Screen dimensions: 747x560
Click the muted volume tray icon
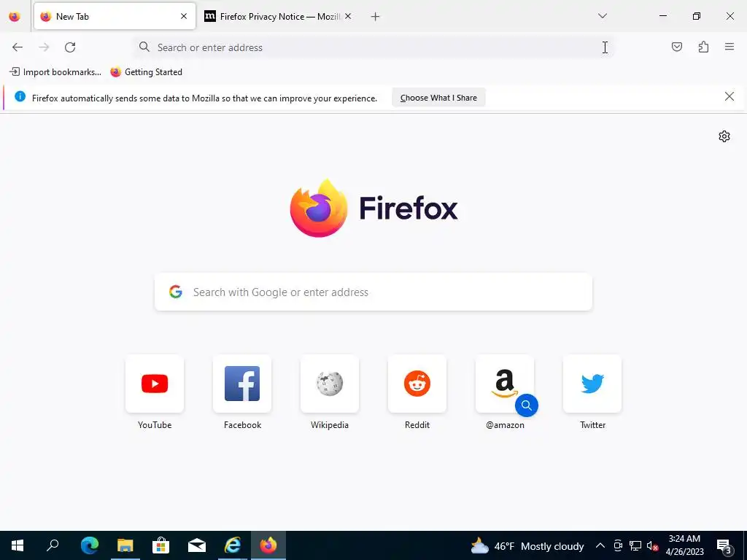click(x=652, y=545)
